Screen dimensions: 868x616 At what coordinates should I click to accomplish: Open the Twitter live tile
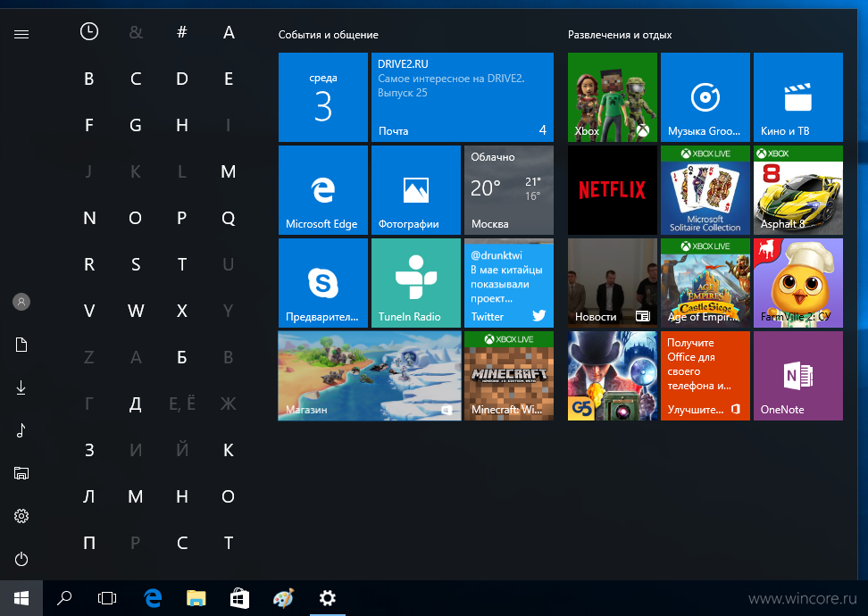tap(509, 283)
